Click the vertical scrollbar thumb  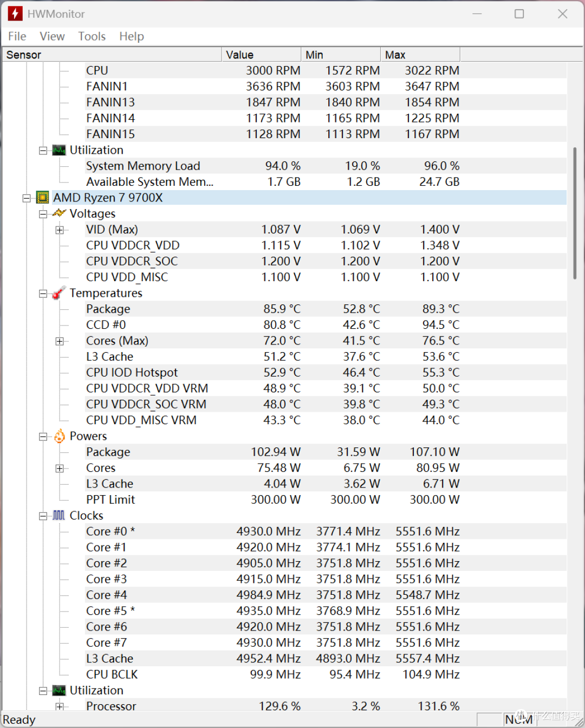pyautogui.click(x=575, y=213)
